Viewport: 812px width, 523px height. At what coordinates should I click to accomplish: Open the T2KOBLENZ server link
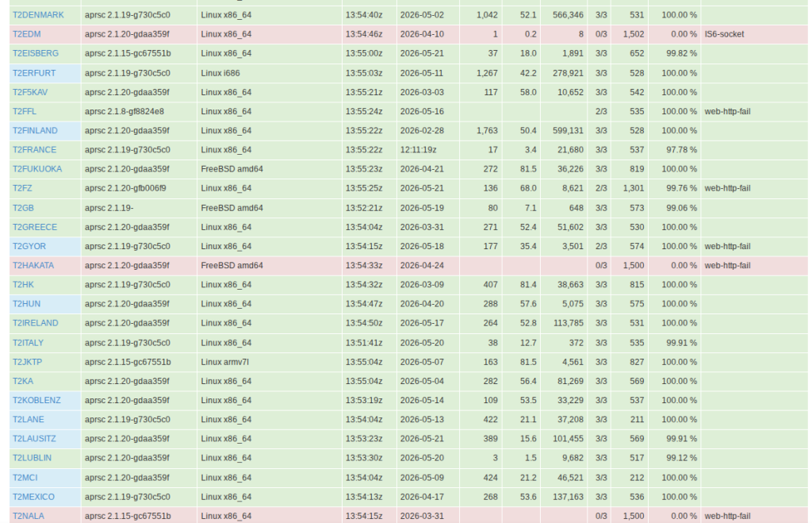36,400
